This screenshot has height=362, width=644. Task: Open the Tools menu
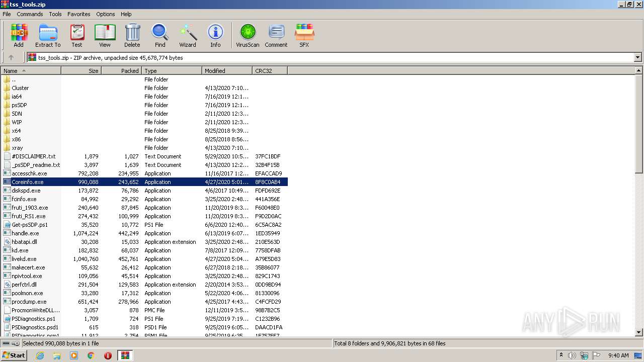55,14
